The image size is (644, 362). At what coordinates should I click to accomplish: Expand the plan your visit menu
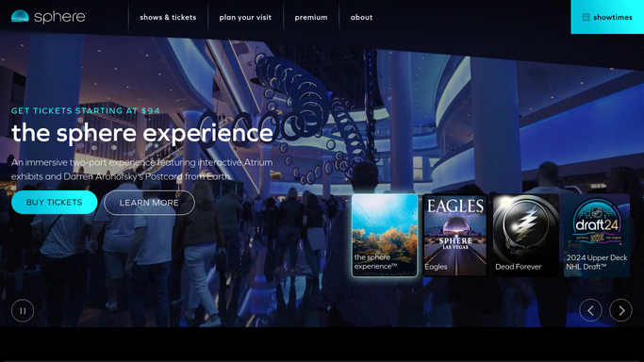pos(245,17)
